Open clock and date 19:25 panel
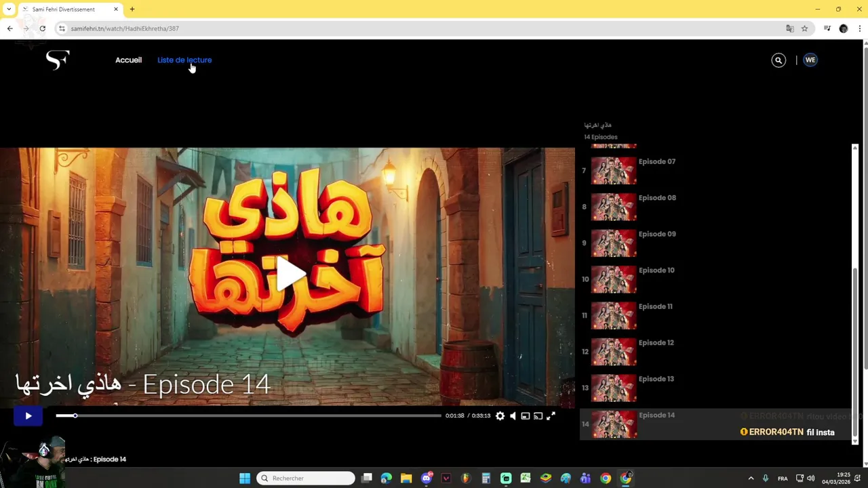 836,479
